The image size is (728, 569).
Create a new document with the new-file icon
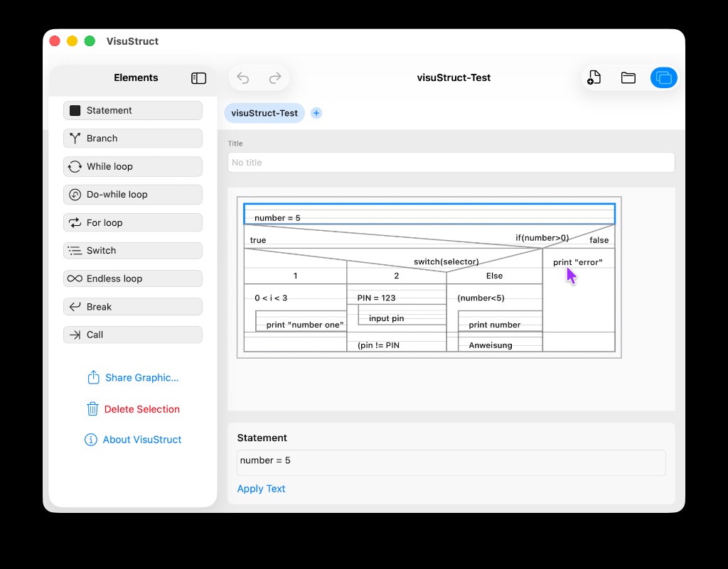tap(594, 78)
